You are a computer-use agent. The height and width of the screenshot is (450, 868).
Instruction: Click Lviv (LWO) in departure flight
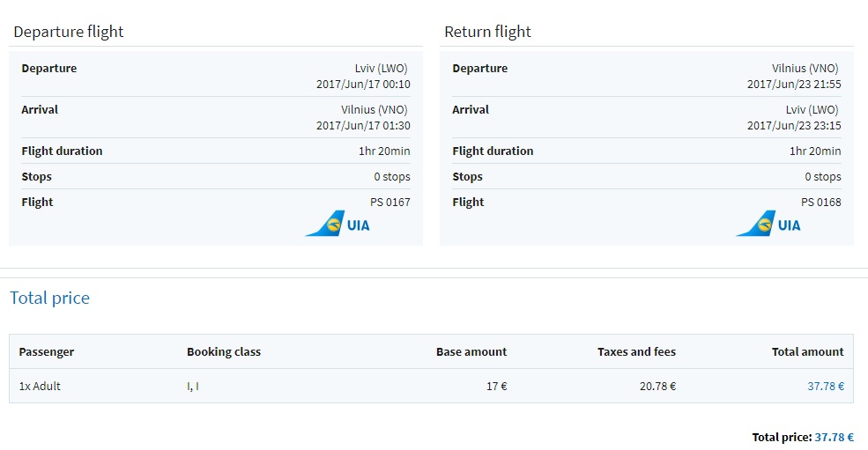381,68
